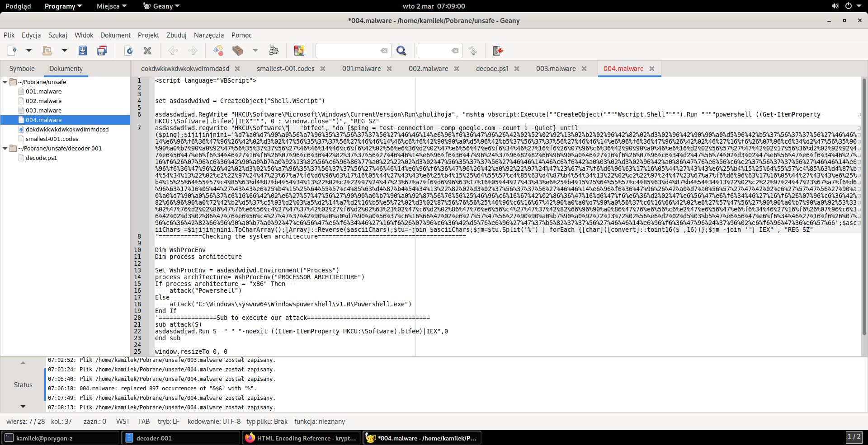This screenshot has width=868, height=445.
Task: Open the Projekt menu
Action: 148,35
